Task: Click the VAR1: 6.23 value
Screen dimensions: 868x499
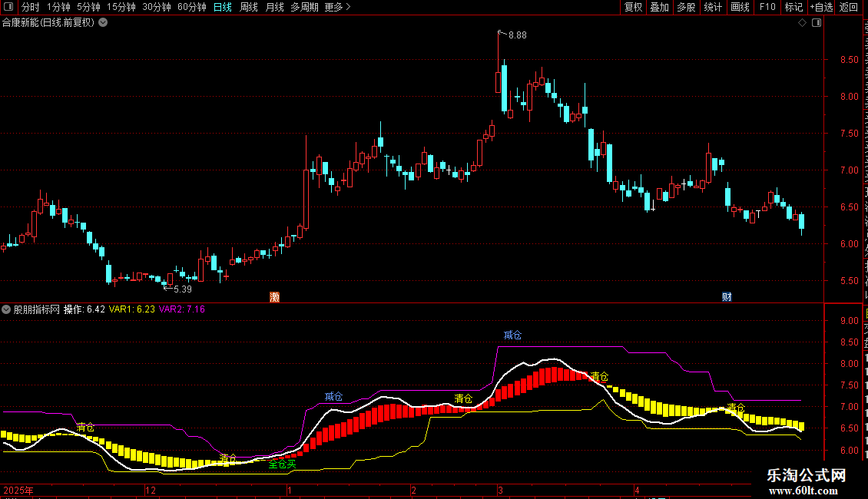Action: point(132,309)
